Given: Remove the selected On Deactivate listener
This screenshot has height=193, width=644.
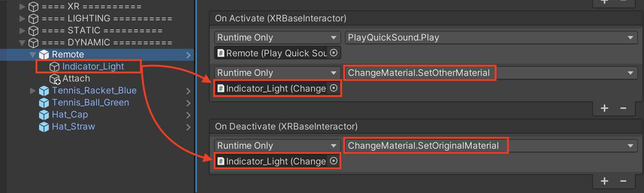Looking at the screenshot, I should click(x=623, y=181).
